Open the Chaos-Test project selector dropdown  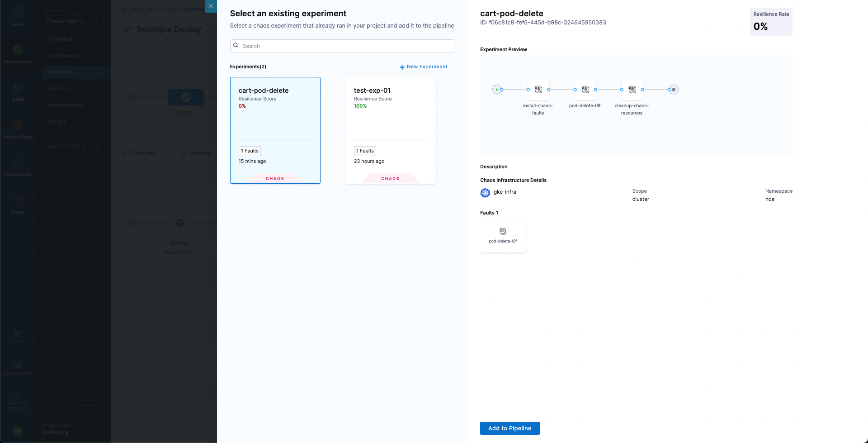coord(72,21)
